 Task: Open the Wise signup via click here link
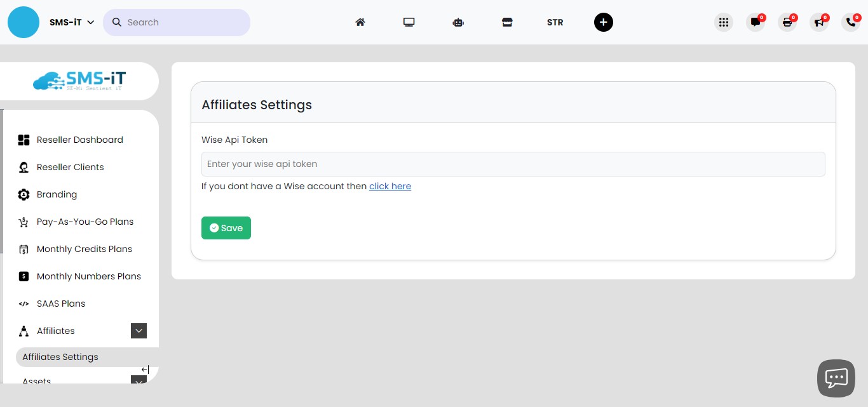390,186
